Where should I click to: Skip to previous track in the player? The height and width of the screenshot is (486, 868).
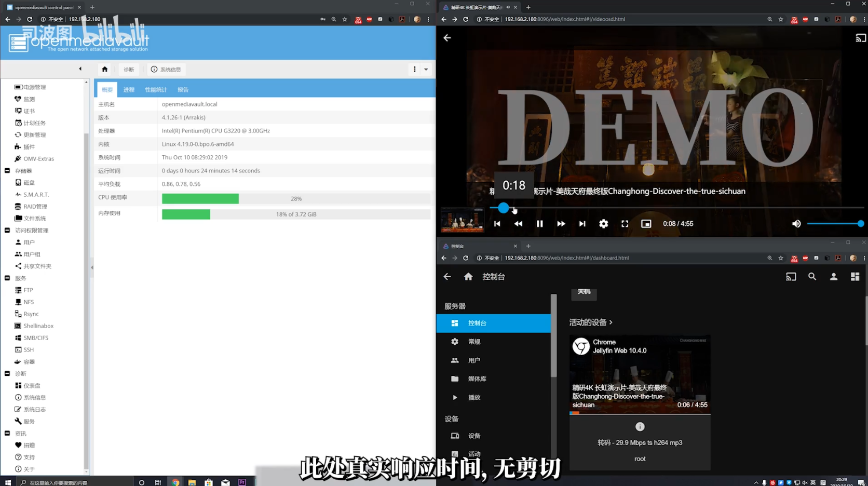pos(497,224)
